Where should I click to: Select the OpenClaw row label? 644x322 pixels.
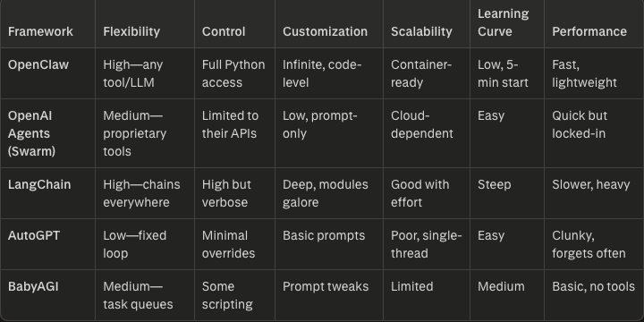(38, 65)
